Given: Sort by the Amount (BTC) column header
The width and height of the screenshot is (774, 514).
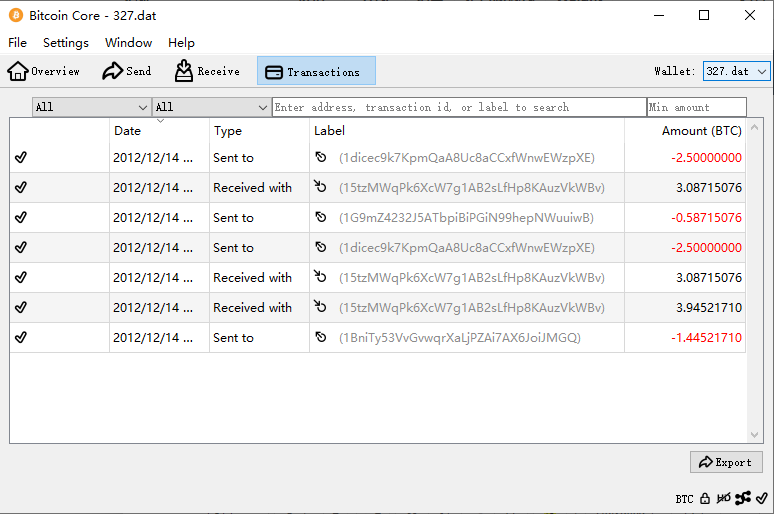Looking at the screenshot, I should [x=700, y=131].
